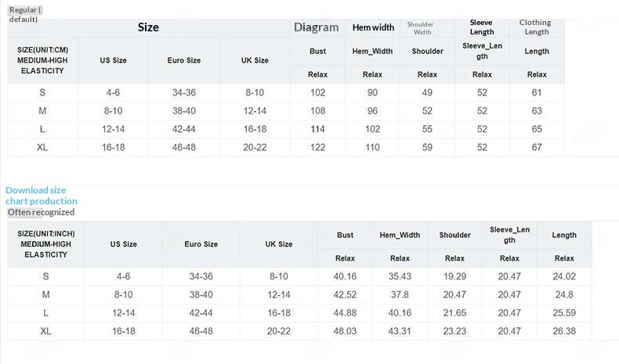Click the Shoulder Width header
619x364 pixels.
click(421, 28)
